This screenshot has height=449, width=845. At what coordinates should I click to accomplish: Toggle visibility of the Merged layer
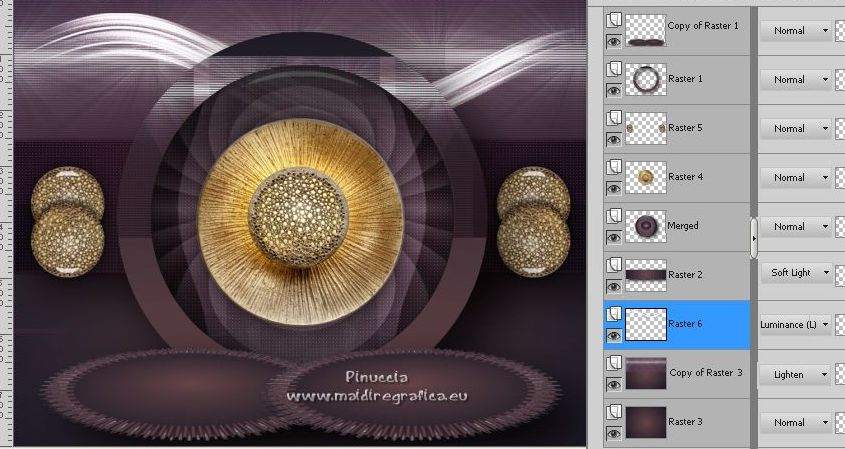click(614, 237)
